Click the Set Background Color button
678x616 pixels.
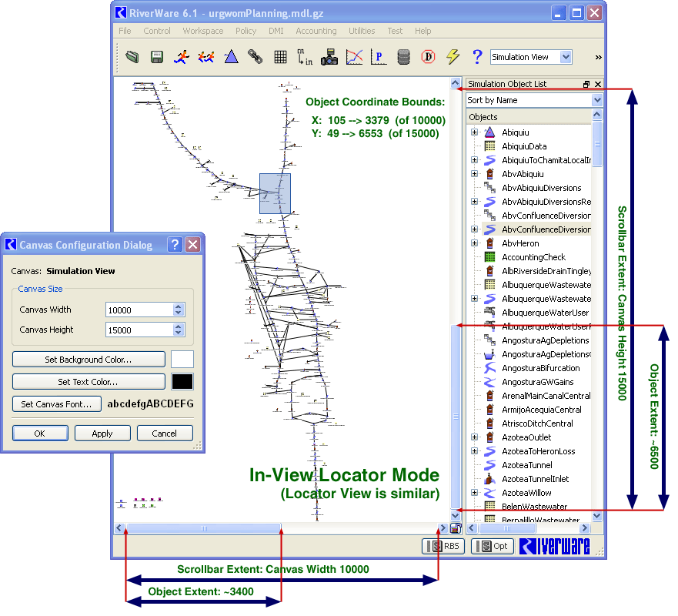pos(89,360)
